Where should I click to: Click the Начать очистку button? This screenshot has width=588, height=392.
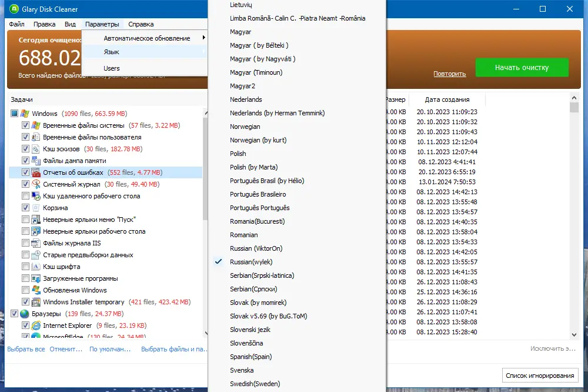[x=522, y=68]
